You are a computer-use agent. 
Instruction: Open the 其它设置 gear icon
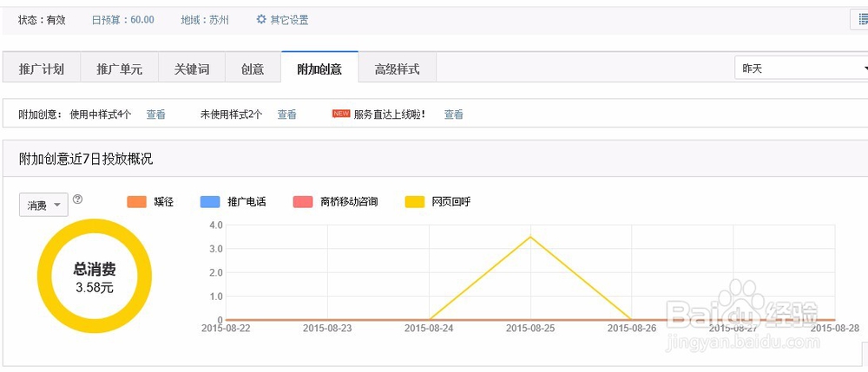(x=261, y=20)
